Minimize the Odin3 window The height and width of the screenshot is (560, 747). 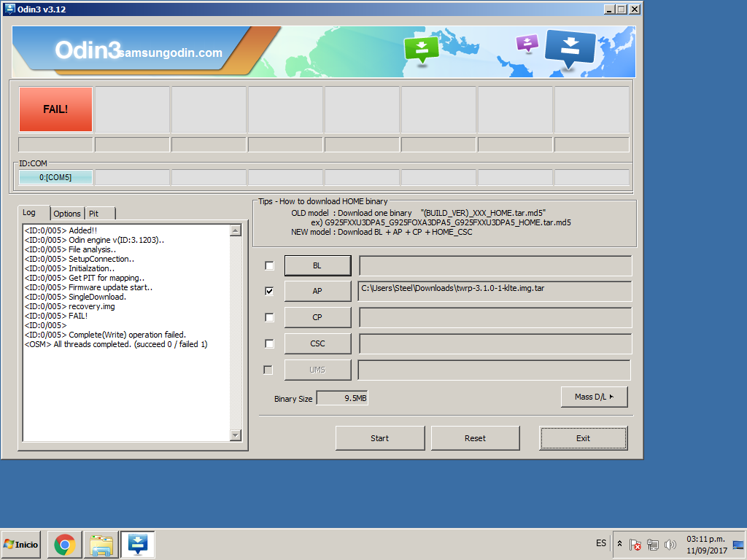[610, 9]
